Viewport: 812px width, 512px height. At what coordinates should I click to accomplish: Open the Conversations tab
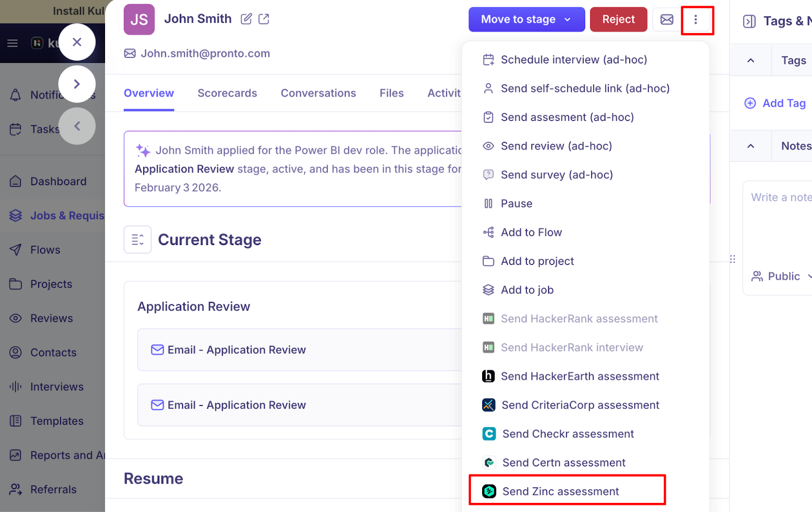coord(318,93)
